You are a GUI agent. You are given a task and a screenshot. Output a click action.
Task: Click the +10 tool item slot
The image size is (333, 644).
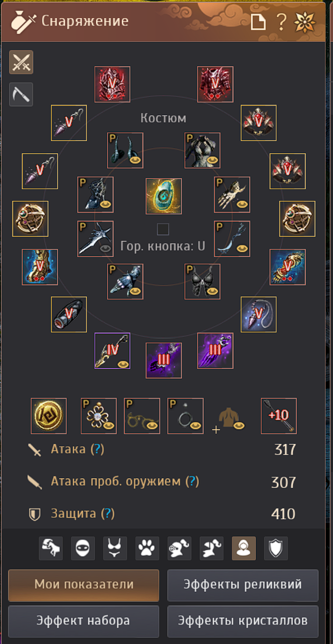point(279,416)
